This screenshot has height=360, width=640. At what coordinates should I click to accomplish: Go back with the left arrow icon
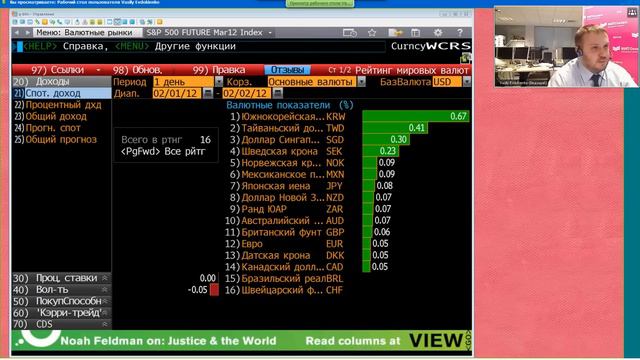tap(17, 32)
